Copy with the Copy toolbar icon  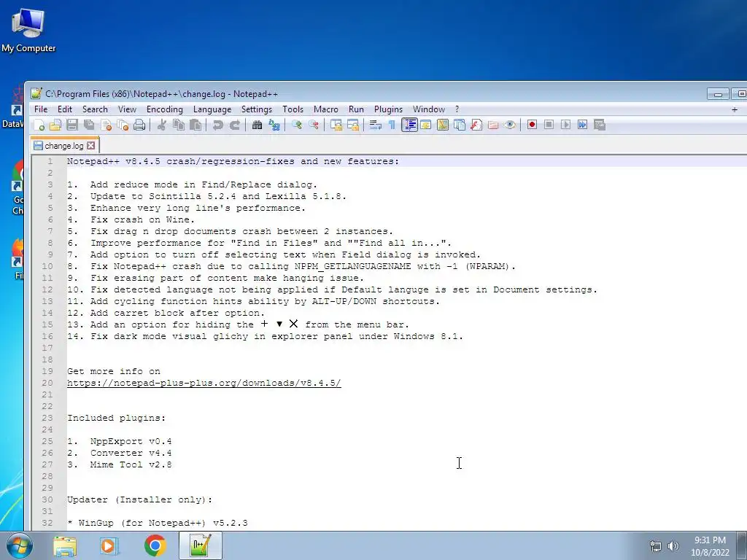point(179,125)
